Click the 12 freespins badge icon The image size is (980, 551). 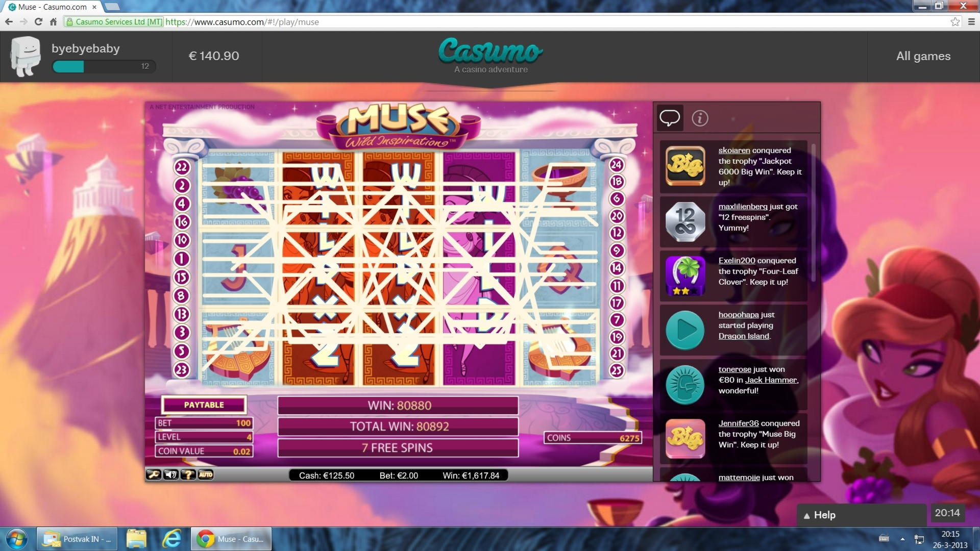[x=685, y=222]
